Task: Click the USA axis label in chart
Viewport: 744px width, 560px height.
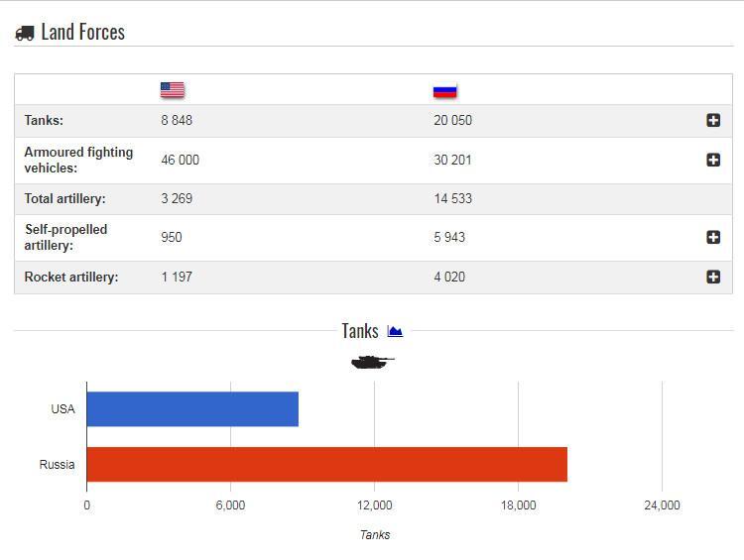Action: tap(62, 408)
